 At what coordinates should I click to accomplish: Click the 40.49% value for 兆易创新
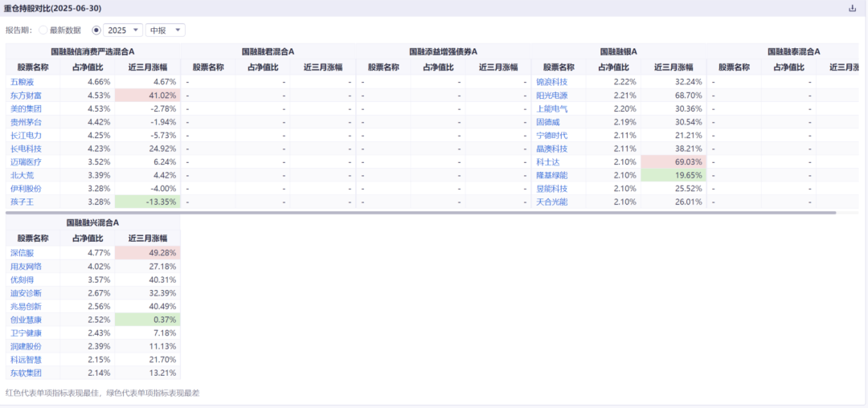(x=163, y=306)
